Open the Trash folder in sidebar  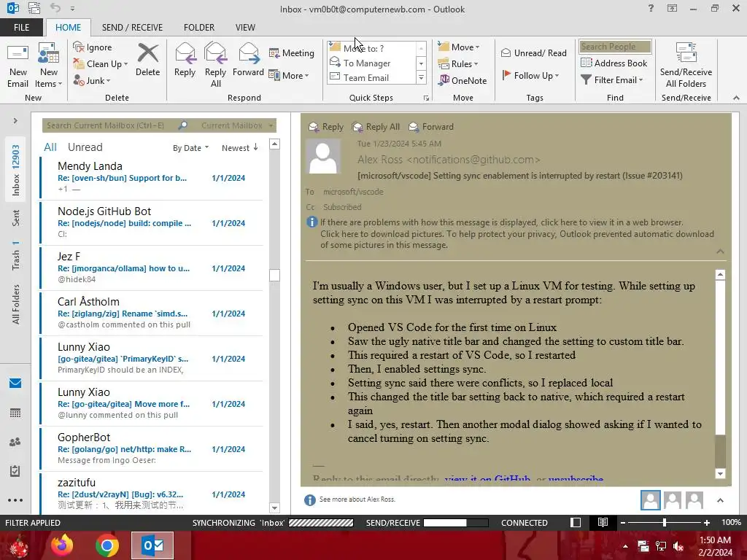16,255
